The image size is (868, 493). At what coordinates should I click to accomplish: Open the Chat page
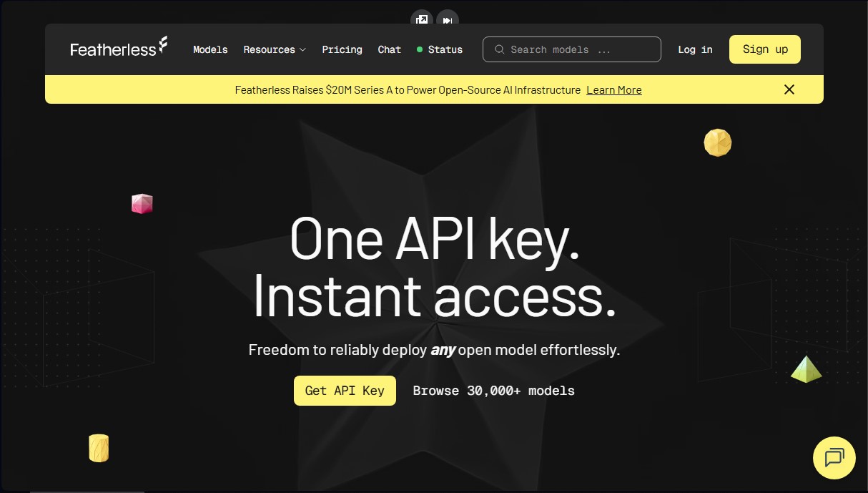point(389,49)
